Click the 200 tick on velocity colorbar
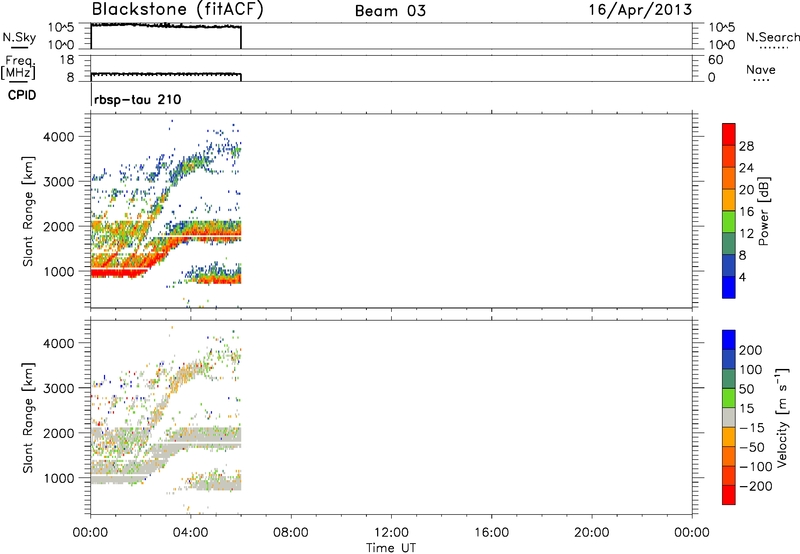This screenshot has height=554, width=800. pos(751,350)
